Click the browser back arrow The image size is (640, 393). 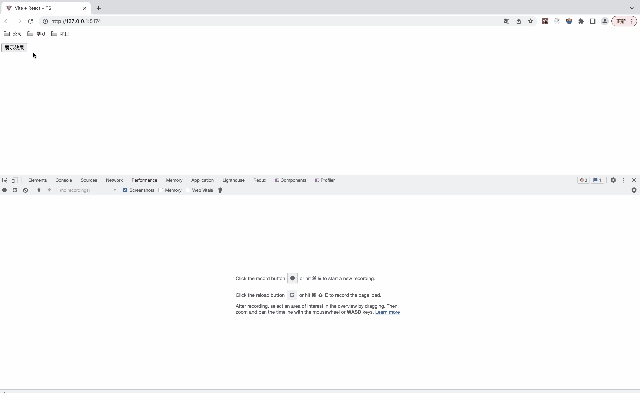pos(6,21)
